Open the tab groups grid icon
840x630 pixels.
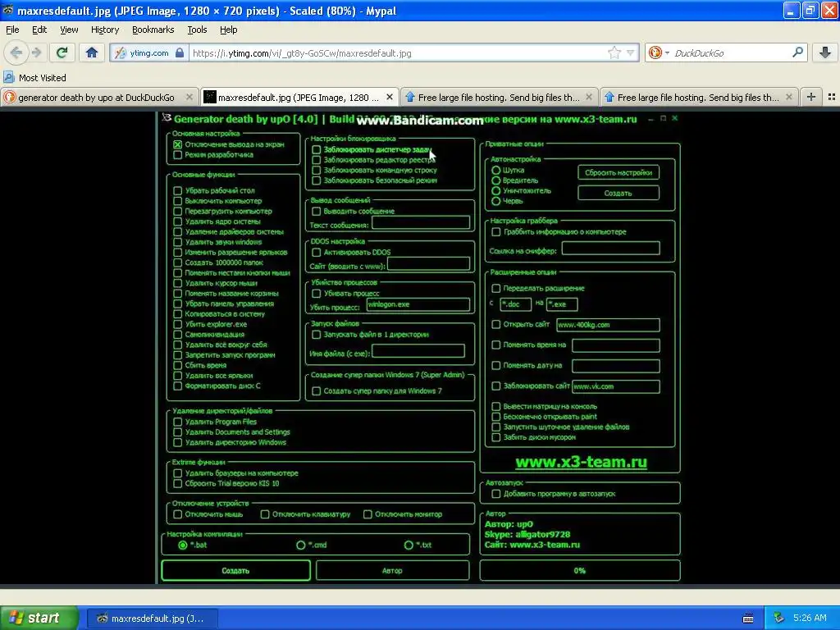tap(832, 97)
